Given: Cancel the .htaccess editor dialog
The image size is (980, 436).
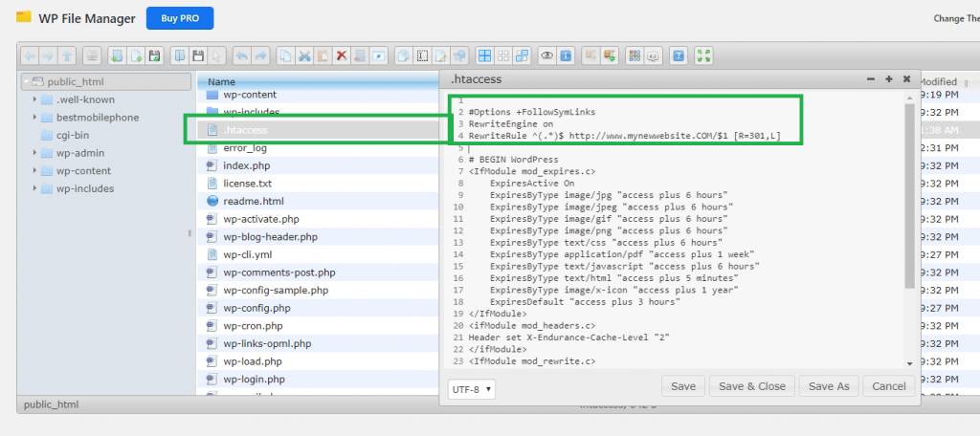Looking at the screenshot, I should (889, 386).
